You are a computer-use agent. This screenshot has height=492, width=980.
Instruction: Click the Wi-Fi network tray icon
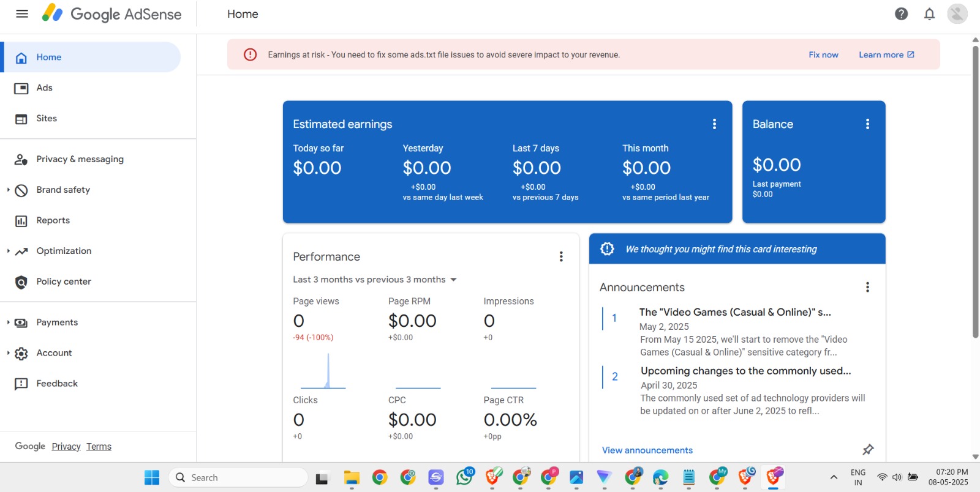click(882, 477)
